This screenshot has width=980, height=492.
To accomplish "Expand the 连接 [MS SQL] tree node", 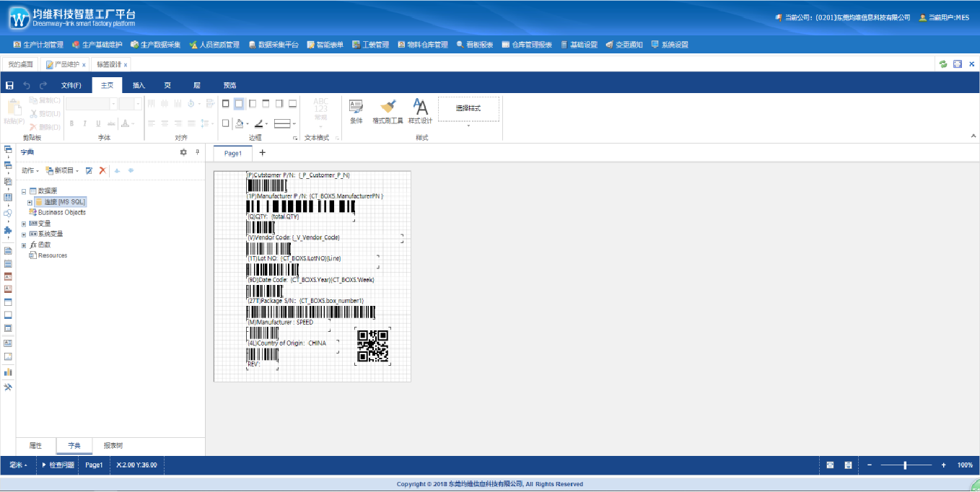I will click(x=30, y=202).
